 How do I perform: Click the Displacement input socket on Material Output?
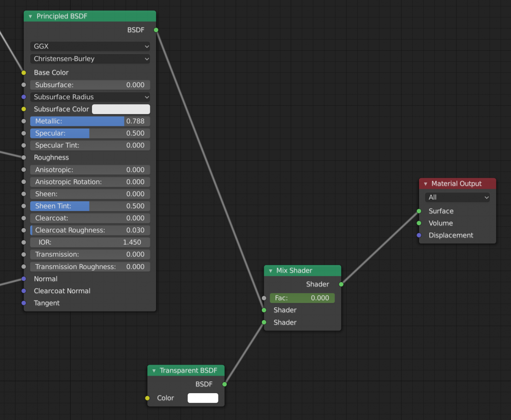point(419,235)
